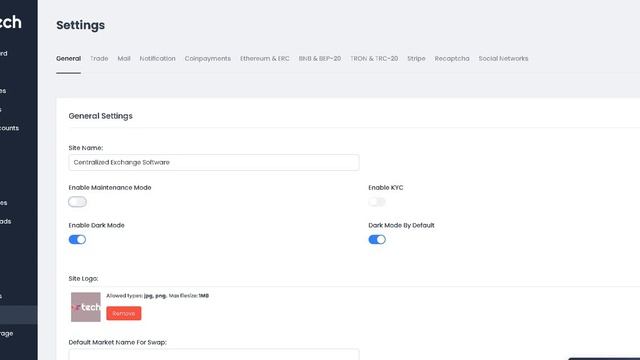This screenshot has width=640, height=360.
Task: Toggle the Enable KYC switch
Action: 377,202
